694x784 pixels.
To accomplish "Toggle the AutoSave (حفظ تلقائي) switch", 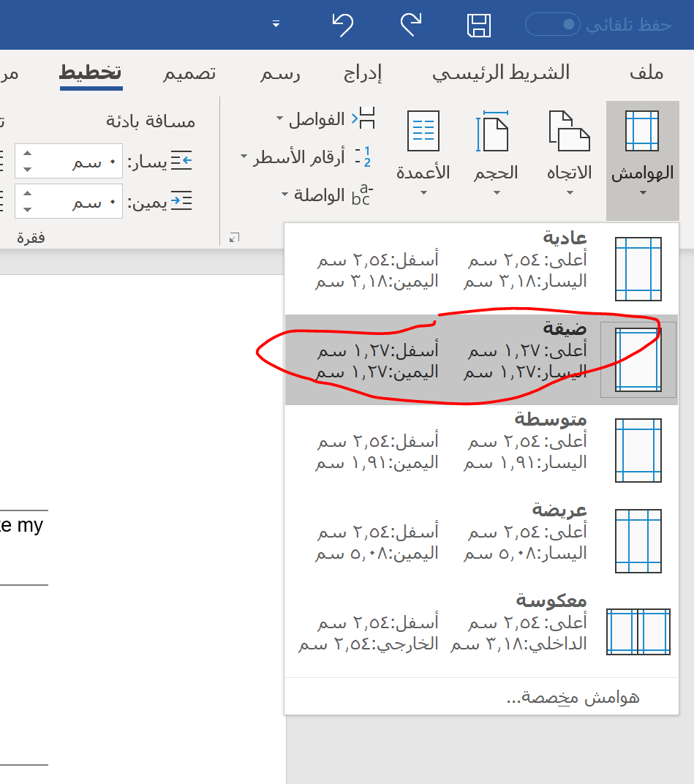I will click(x=553, y=25).
